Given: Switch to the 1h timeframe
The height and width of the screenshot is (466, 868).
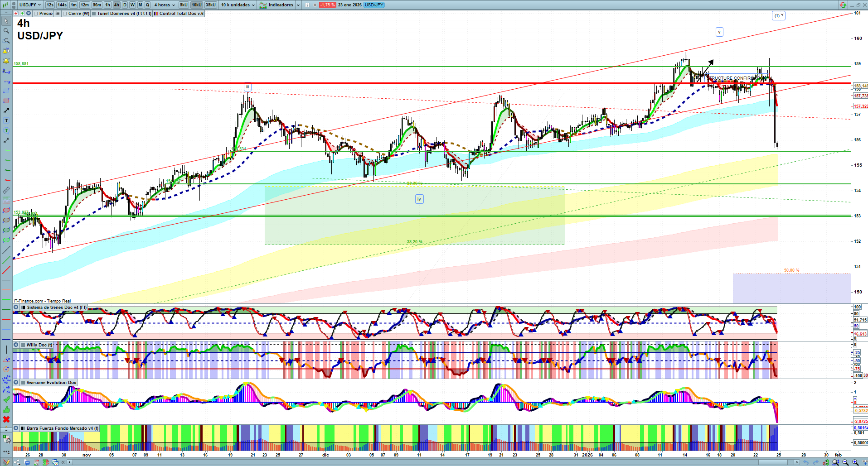Looking at the screenshot, I should click(107, 5).
